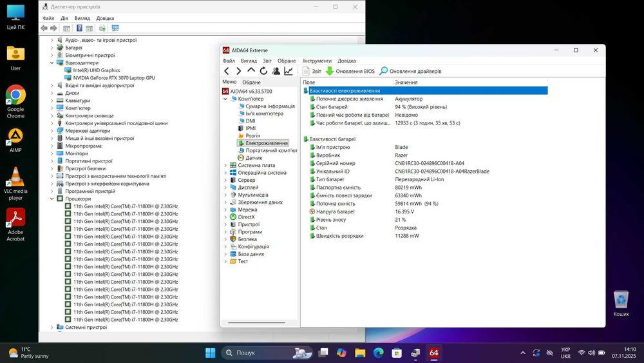The width and height of the screenshot is (644, 363).
Task: Expand the DirectX node
Action: (x=225, y=217)
